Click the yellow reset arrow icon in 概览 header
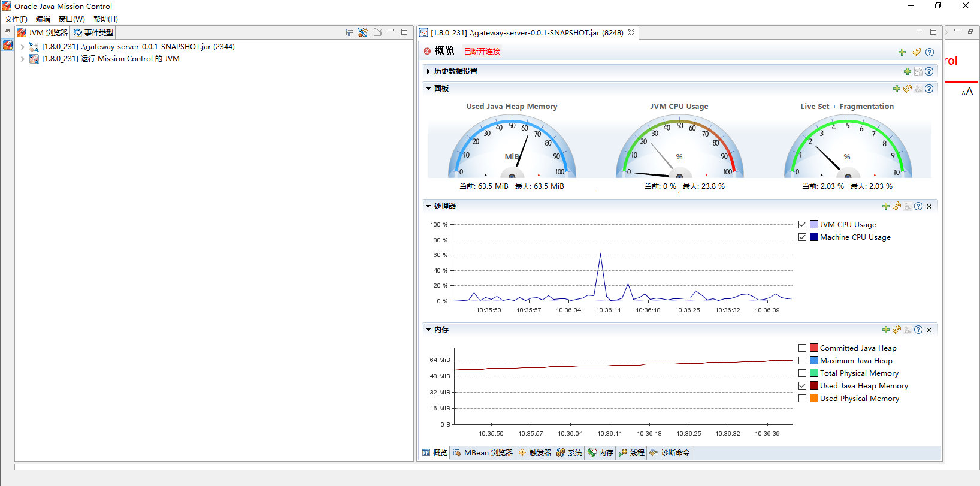 coord(916,52)
